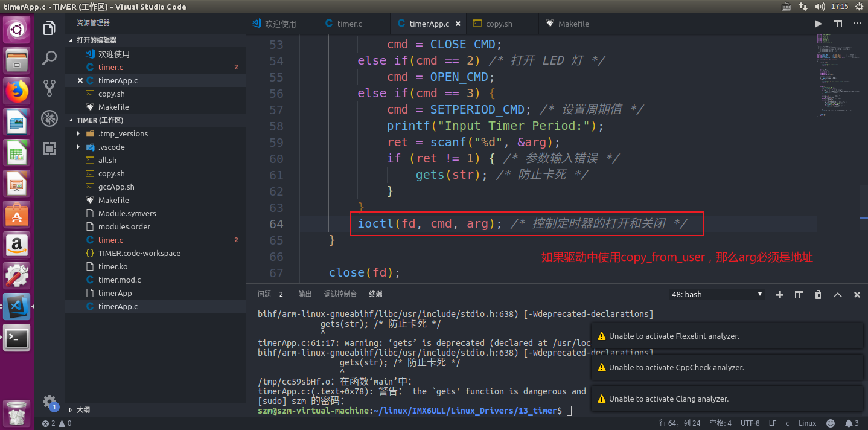Open LibreOffice Calc from the dock
Viewport: 868px width, 430px height.
pyautogui.click(x=17, y=153)
